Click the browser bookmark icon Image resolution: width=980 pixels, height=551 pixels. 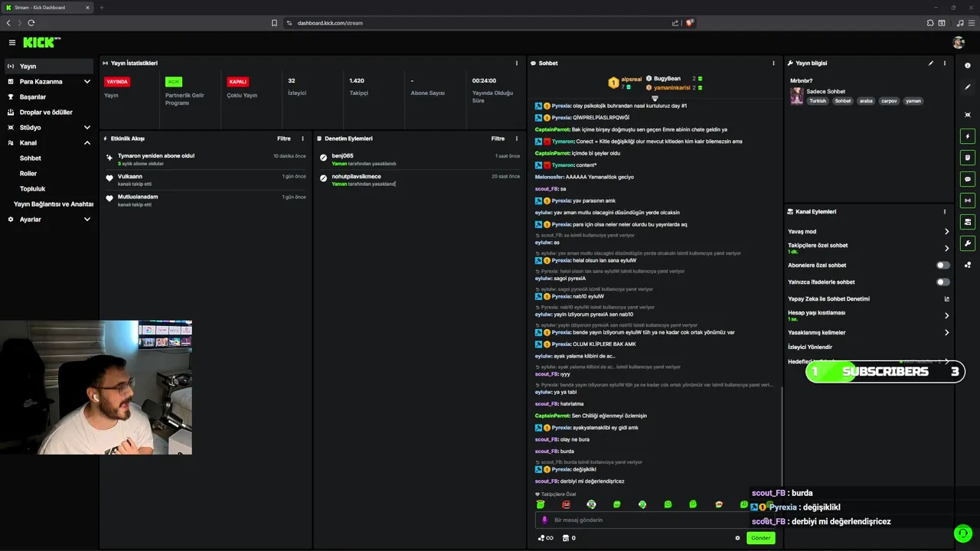[x=274, y=23]
